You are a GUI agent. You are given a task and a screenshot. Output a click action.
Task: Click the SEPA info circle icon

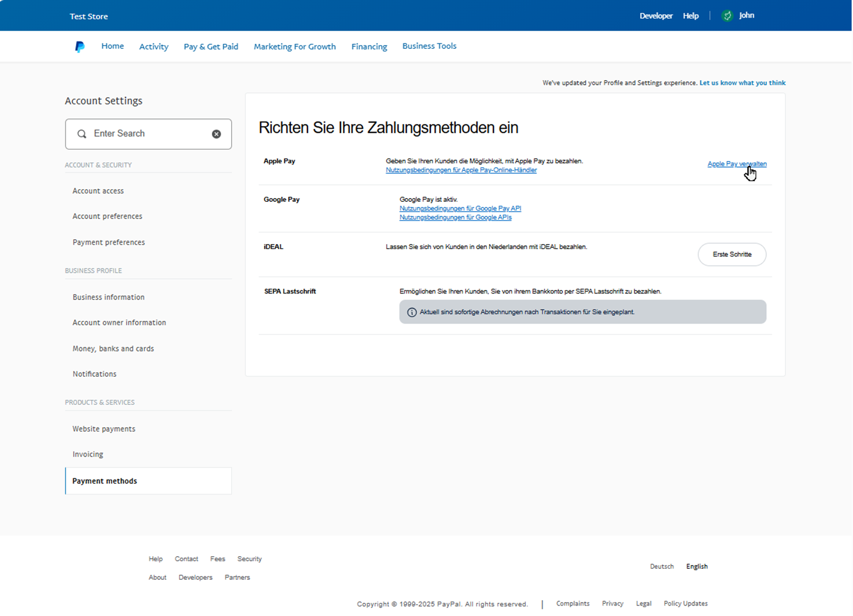(x=412, y=312)
